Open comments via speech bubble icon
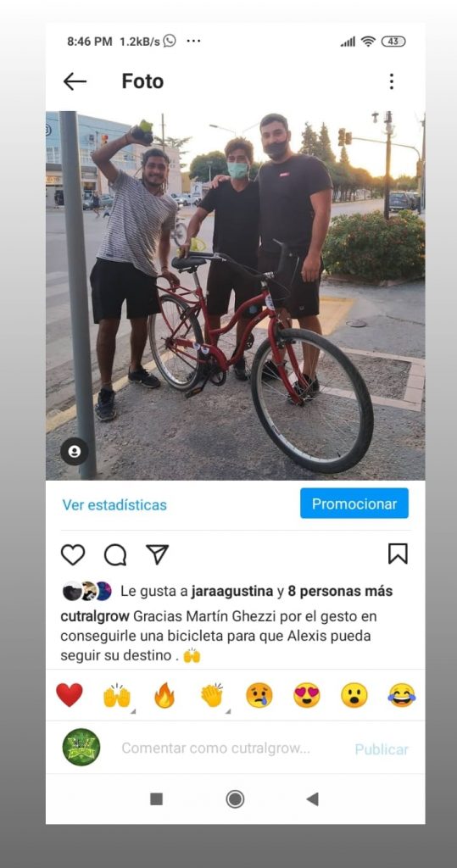Screen dimensions: 457x868 coord(115,554)
